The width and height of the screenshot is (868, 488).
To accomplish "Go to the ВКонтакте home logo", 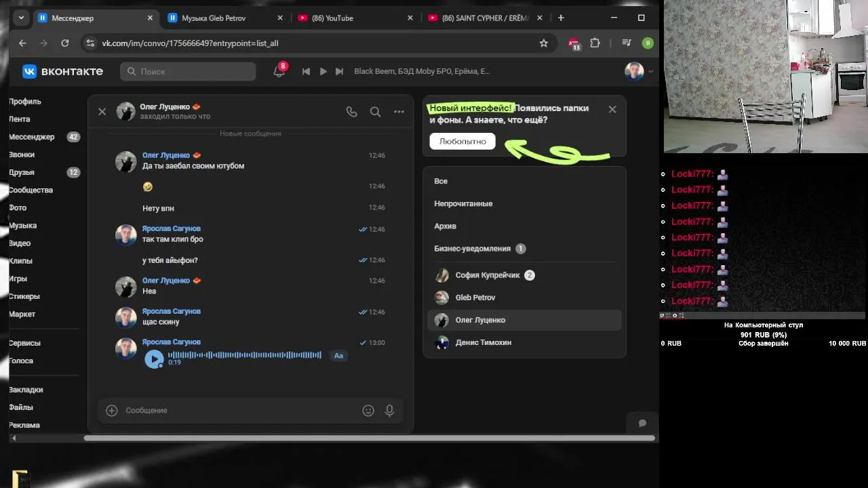I will pos(62,71).
